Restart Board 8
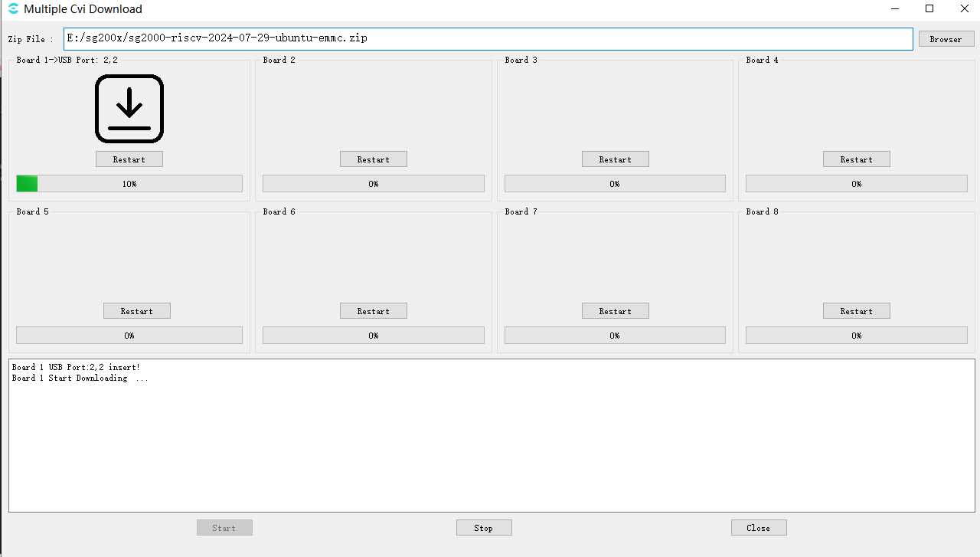 pos(857,311)
